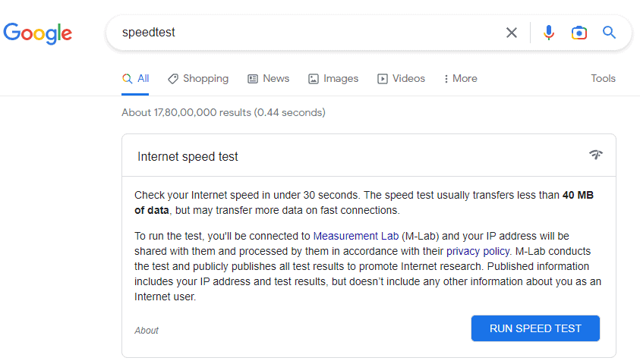The height and width of the screenshot is (364, 640).
Task: Click the About link in speed test card
Action: tap(146, 330)
